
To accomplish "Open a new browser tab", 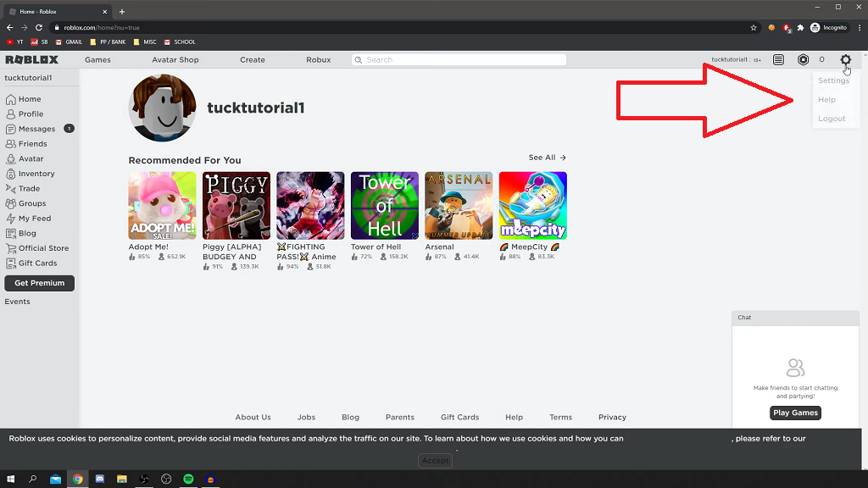I will point(122,12).
